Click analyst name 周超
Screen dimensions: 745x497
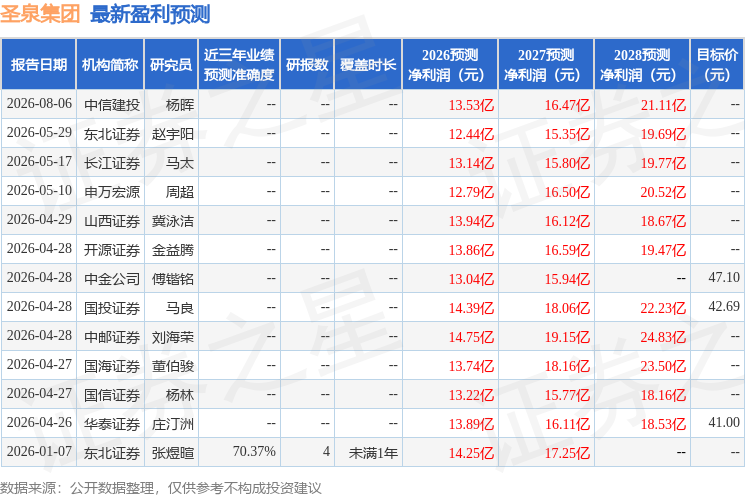(x=180, y=192)
